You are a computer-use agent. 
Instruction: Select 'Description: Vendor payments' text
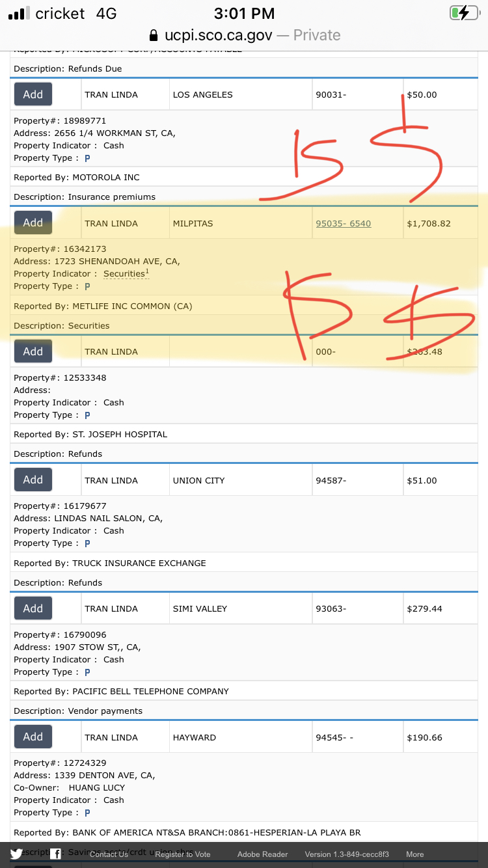pos(78,711)
